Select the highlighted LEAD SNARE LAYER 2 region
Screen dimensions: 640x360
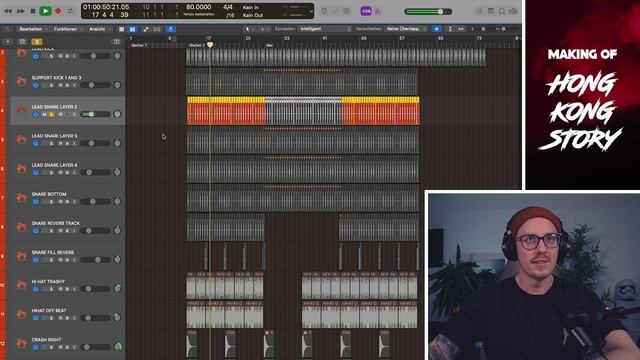point(303,111)
